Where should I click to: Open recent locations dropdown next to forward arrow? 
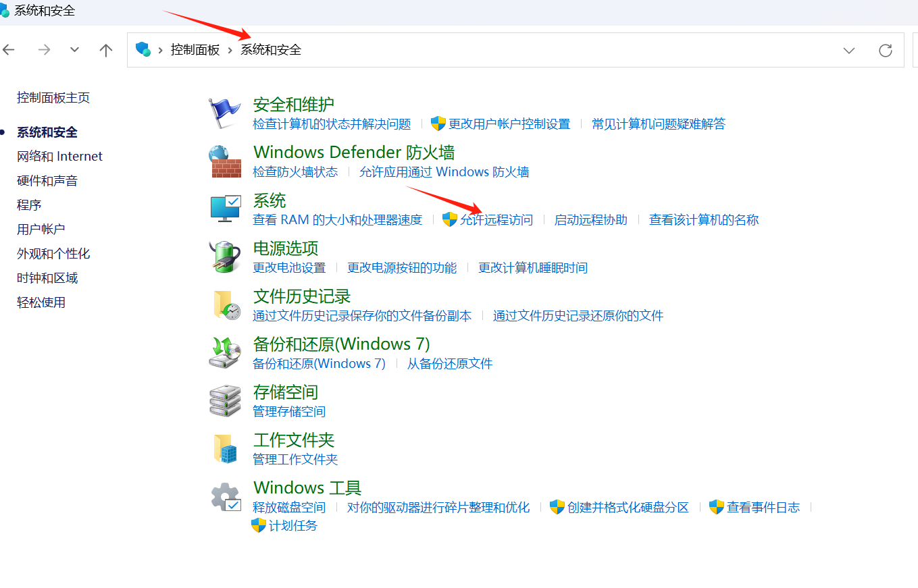click(75, 50)
